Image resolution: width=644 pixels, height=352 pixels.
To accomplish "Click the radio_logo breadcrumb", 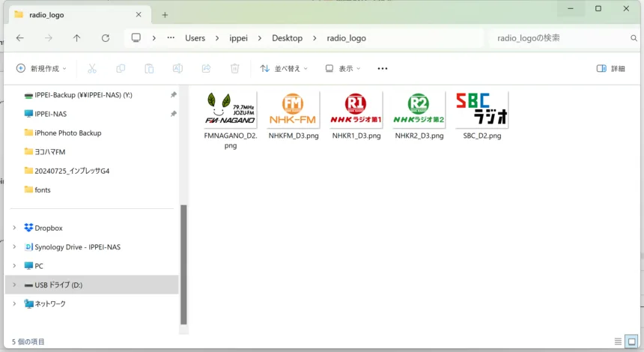I will (x=346, y=38).
